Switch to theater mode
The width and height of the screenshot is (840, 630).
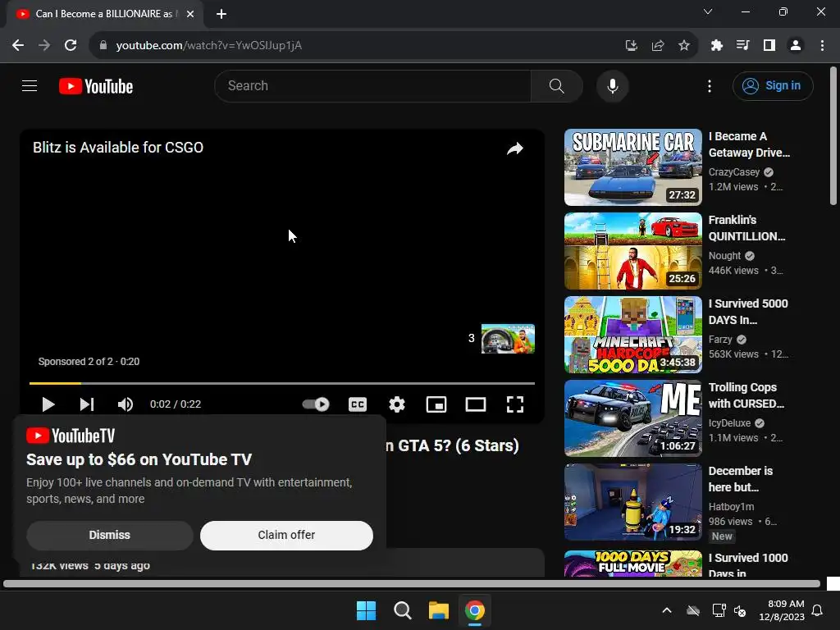point(476,404)
